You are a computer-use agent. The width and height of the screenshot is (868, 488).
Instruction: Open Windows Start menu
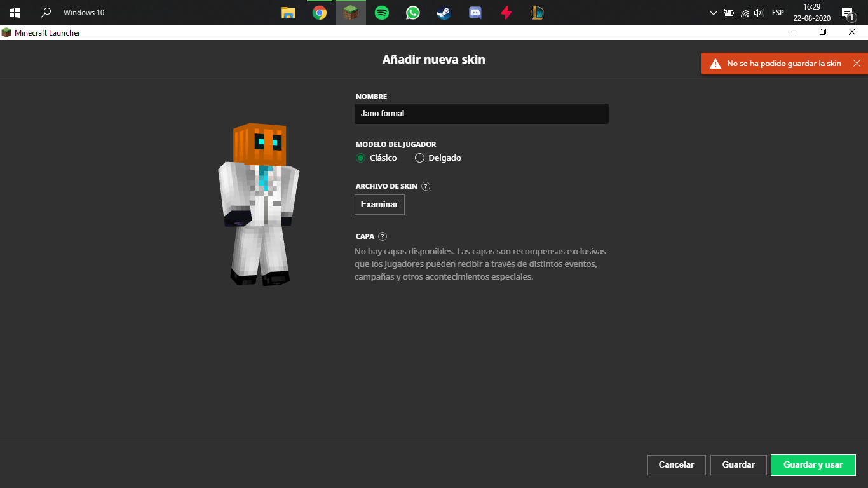[x=15, y=13]
